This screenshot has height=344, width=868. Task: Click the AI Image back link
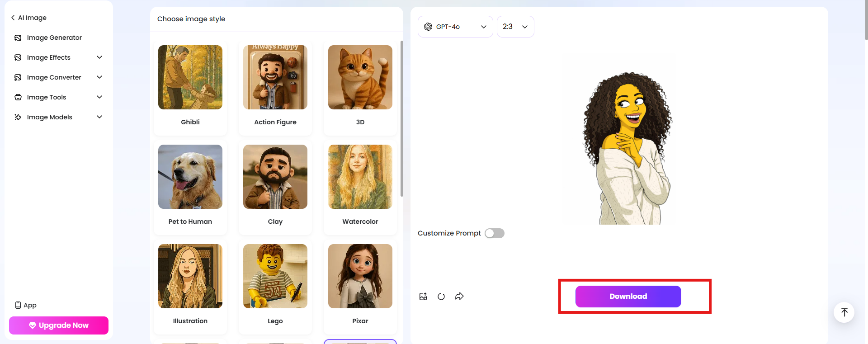pyautogui.click(x=29, y=18)
